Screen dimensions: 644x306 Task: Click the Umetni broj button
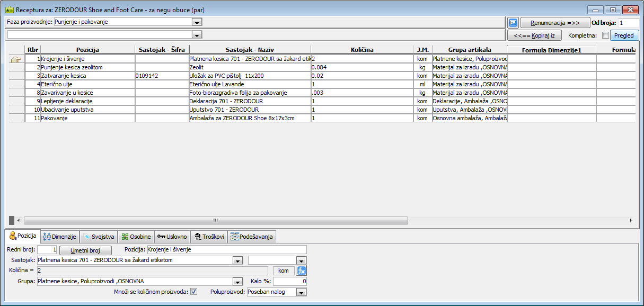pyautogui.click(x=85, y=250)
